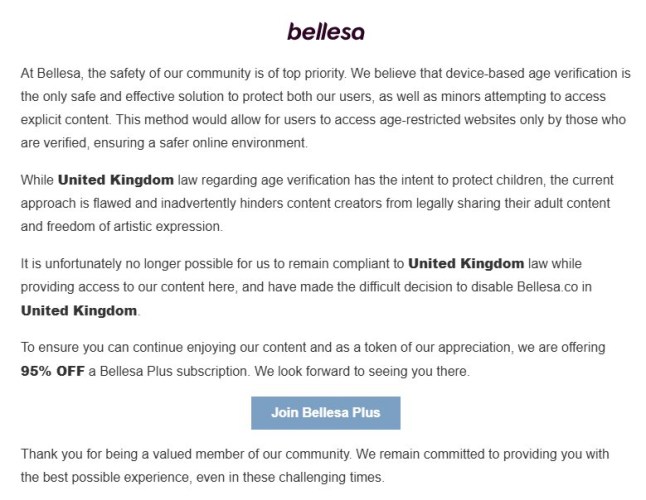The image size is (646, 500).
Task: Click "token of our appreciation" text
Action: (x=422, y=347)
